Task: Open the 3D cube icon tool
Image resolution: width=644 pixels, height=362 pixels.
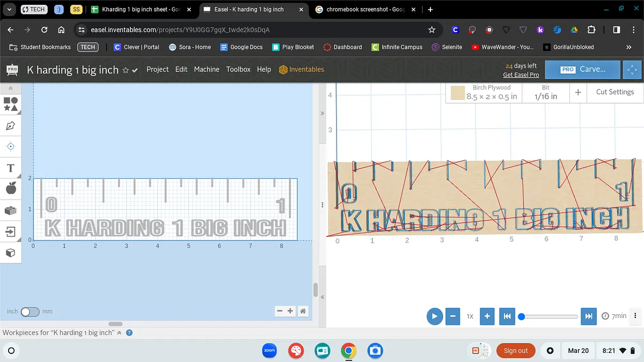Action: coord(10,253)
